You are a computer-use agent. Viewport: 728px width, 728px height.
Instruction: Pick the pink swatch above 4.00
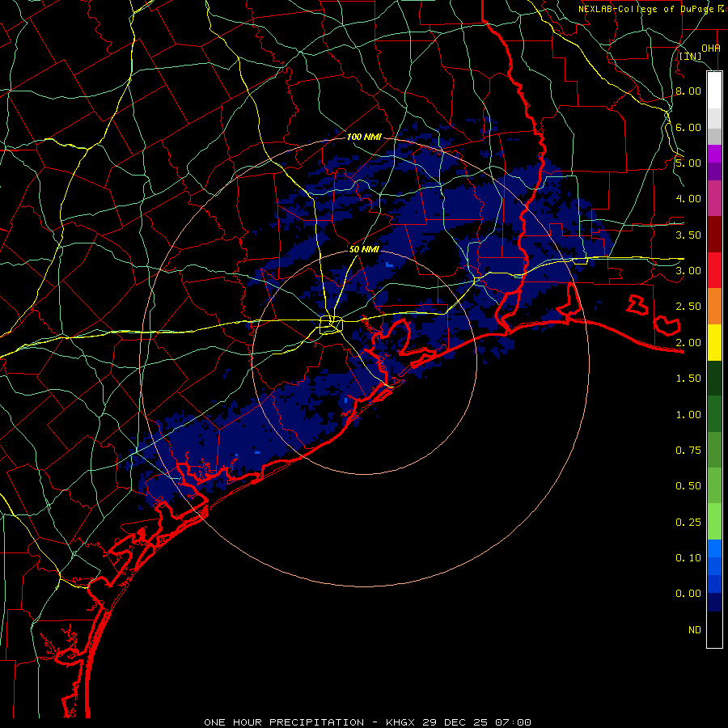pyautogui.click(x=714, y=199)
